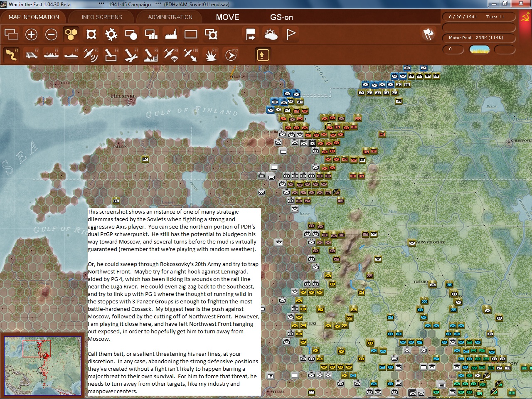Viewport: 532px width, 399px height.
Task: Click the overlapping windows map icon
Action: pos(11,34)
